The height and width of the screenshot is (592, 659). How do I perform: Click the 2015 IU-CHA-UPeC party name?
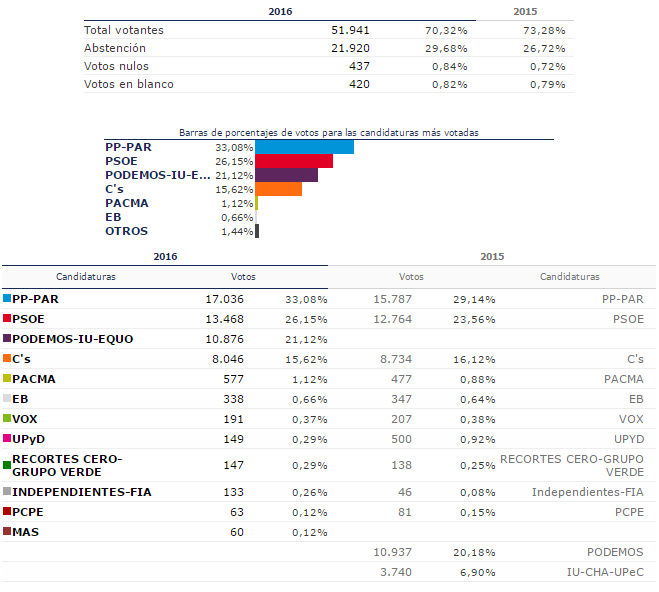tap(605, 572)
